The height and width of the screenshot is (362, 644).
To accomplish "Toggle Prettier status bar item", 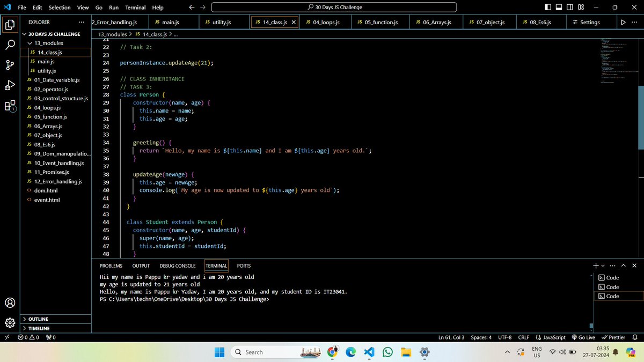I will click(613, 337).
